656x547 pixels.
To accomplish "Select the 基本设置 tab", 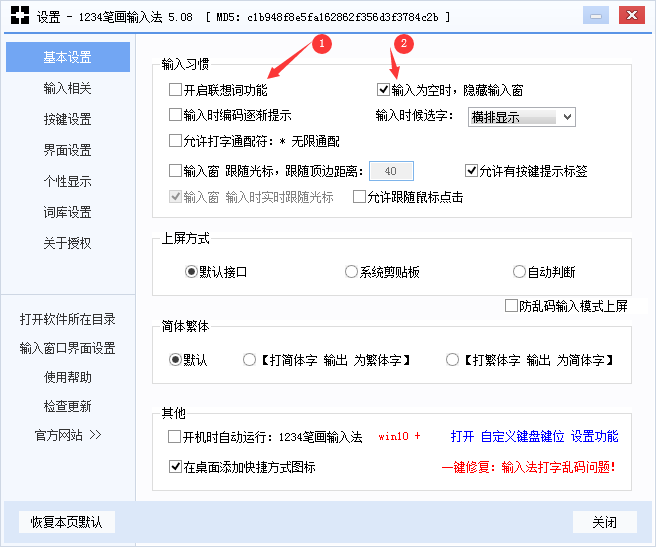I will 68,57.
